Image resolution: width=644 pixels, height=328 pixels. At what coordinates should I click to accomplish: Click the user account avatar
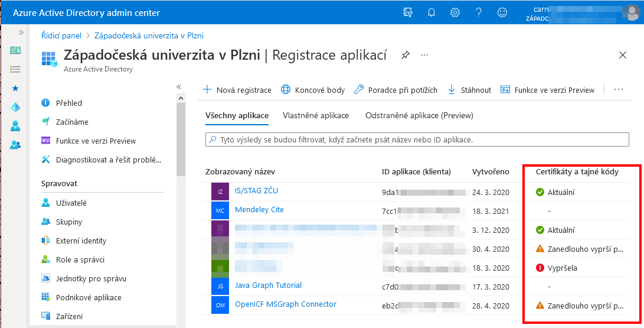tap(631, 13)
